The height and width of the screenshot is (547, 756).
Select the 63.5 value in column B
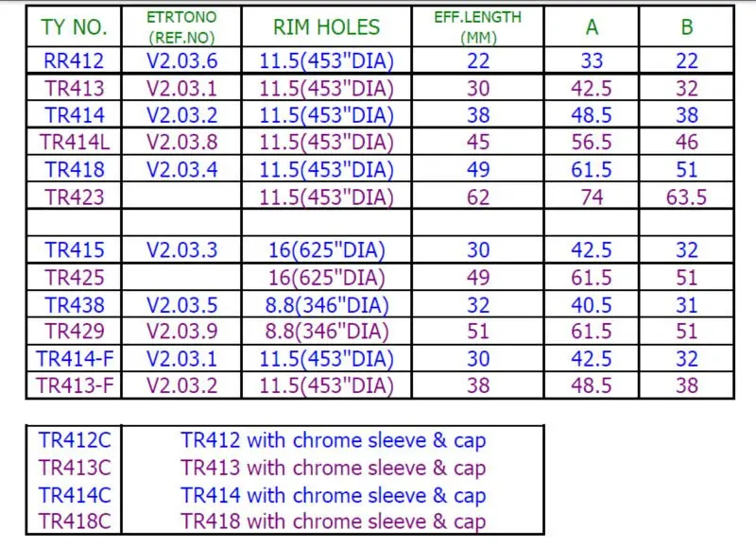[687, 197]
